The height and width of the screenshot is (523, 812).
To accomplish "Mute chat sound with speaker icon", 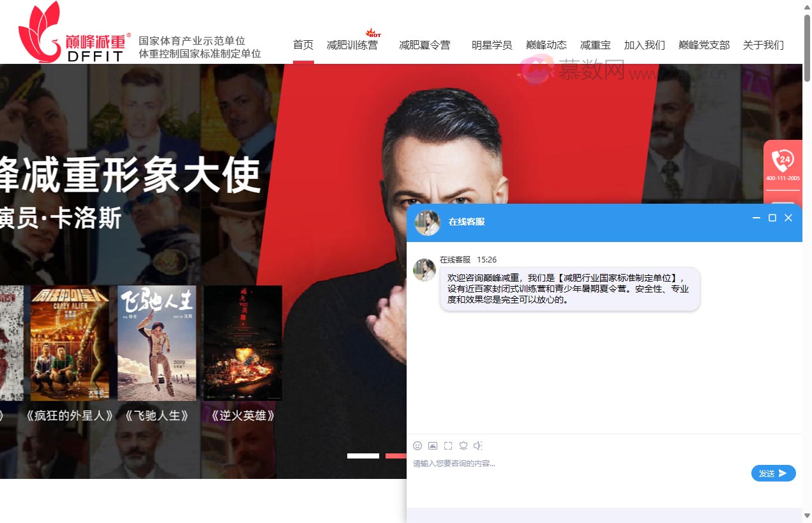I will pos(478,446).
